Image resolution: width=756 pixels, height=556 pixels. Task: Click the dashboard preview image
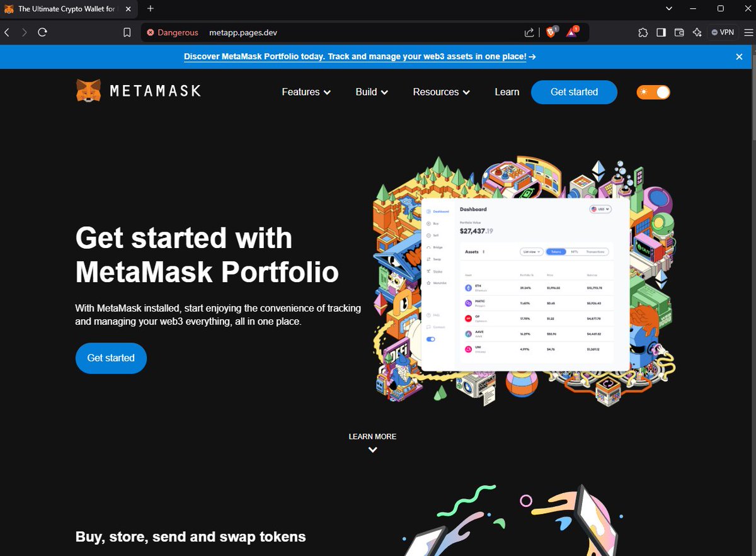[525, 285]
